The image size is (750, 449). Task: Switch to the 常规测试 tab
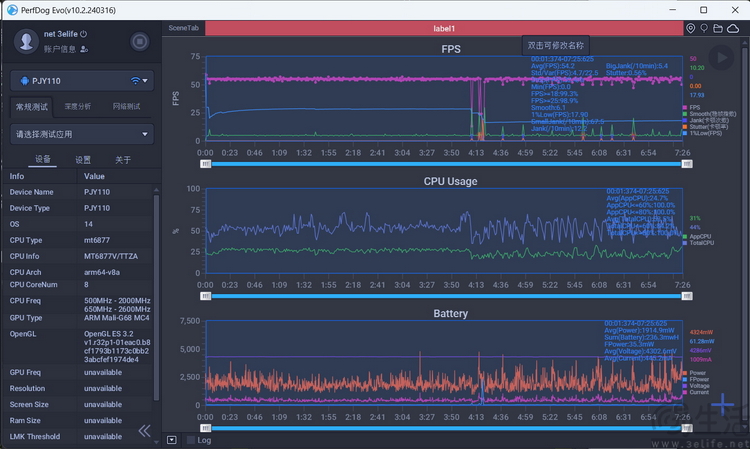(32, 107)
